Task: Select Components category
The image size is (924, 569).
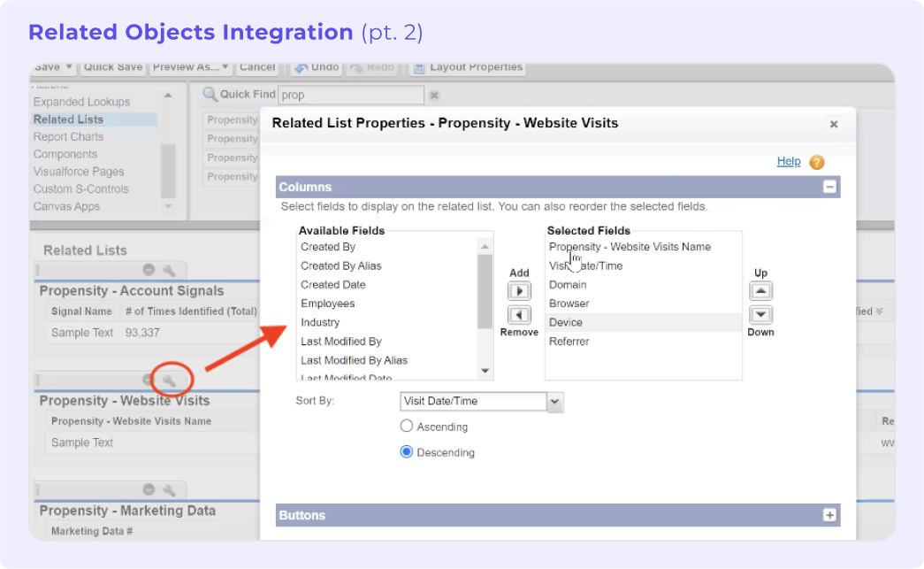Action: pos(65,155)
